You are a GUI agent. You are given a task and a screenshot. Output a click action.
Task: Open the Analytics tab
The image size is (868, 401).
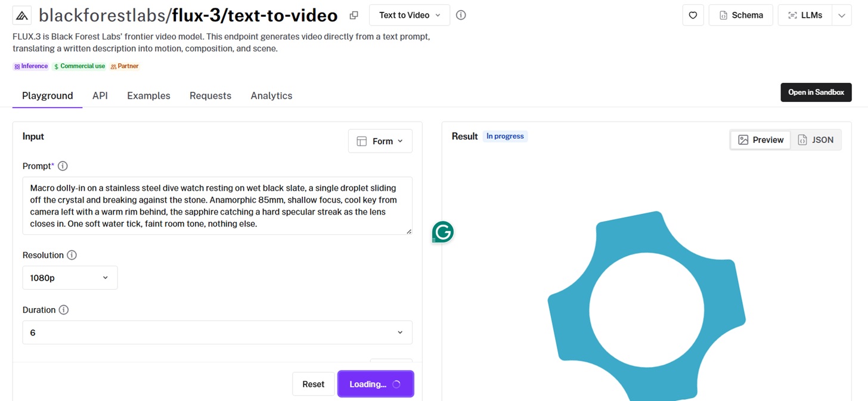tap(271, 95)
